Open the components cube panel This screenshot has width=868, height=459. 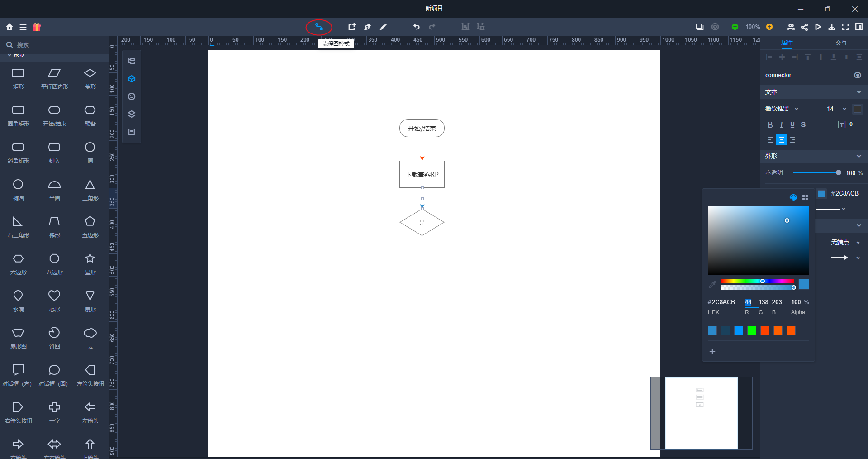[132, 79]
